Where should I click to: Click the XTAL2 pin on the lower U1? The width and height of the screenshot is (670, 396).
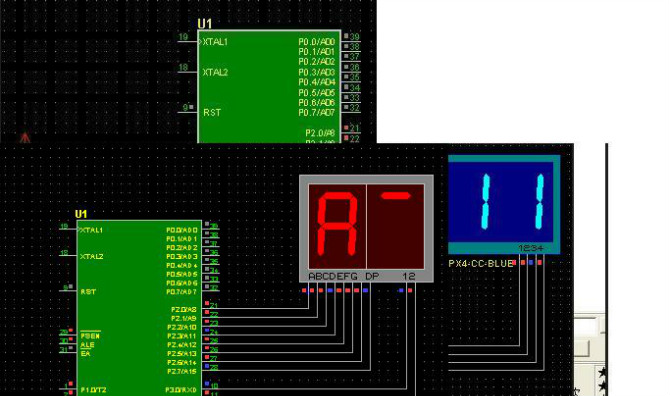point(91,256)
